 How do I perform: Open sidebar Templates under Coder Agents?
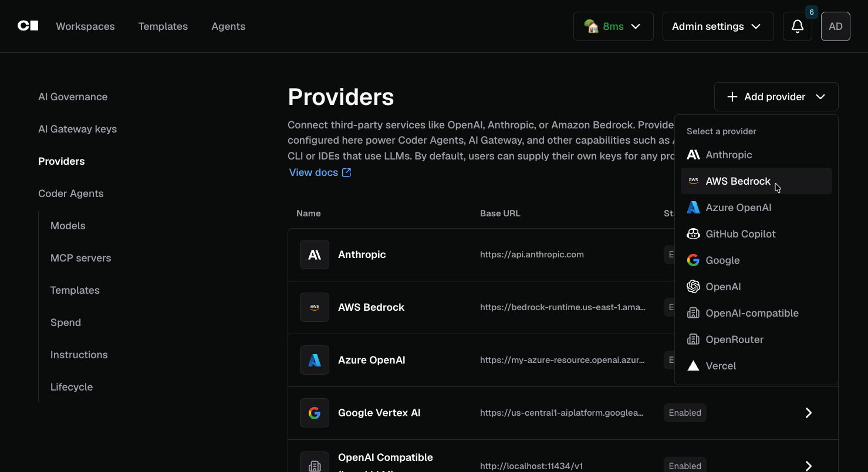pyautogui.click(x=75, y=290)
